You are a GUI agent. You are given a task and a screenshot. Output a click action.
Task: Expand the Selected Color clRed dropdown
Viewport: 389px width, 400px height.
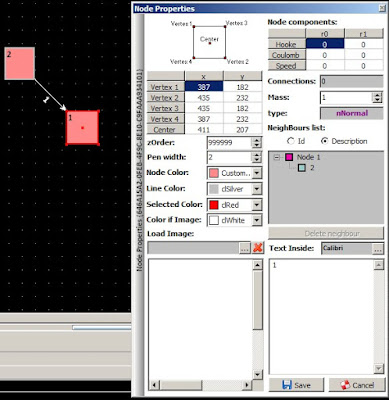pyautogui.click(x=256, y=205)
